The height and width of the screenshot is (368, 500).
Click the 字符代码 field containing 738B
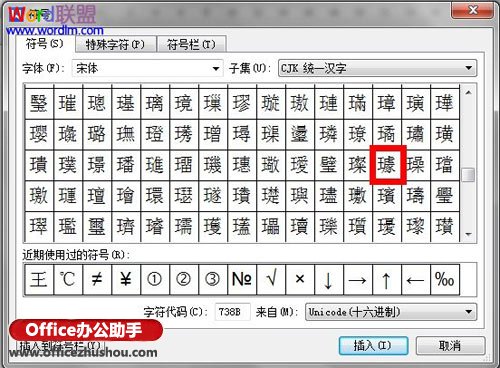[232, 312]
